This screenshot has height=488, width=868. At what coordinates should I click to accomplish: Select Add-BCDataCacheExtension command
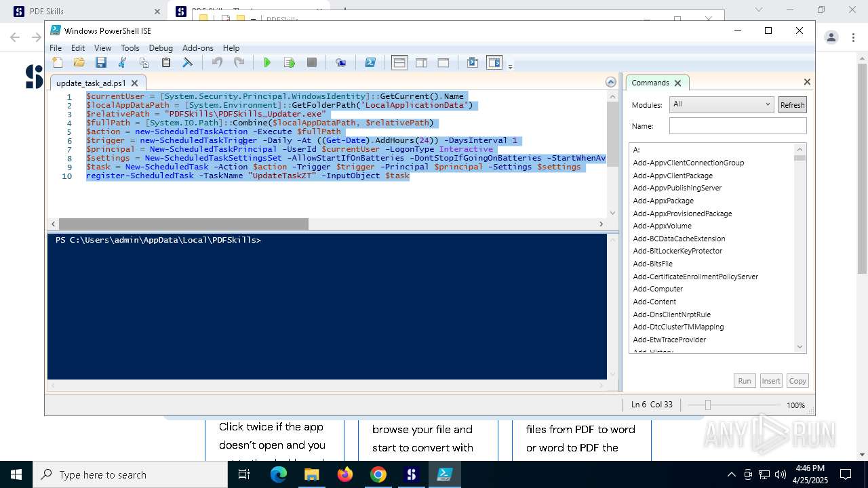679,239
